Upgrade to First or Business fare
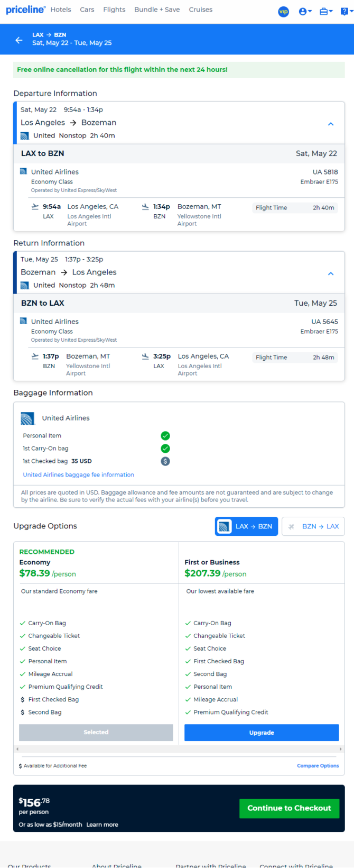Viewport: 354px width, 868px height. coord(262,733)
